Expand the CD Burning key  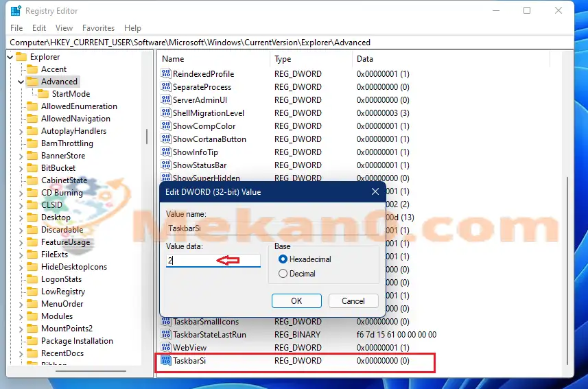(x=21, y=193)
